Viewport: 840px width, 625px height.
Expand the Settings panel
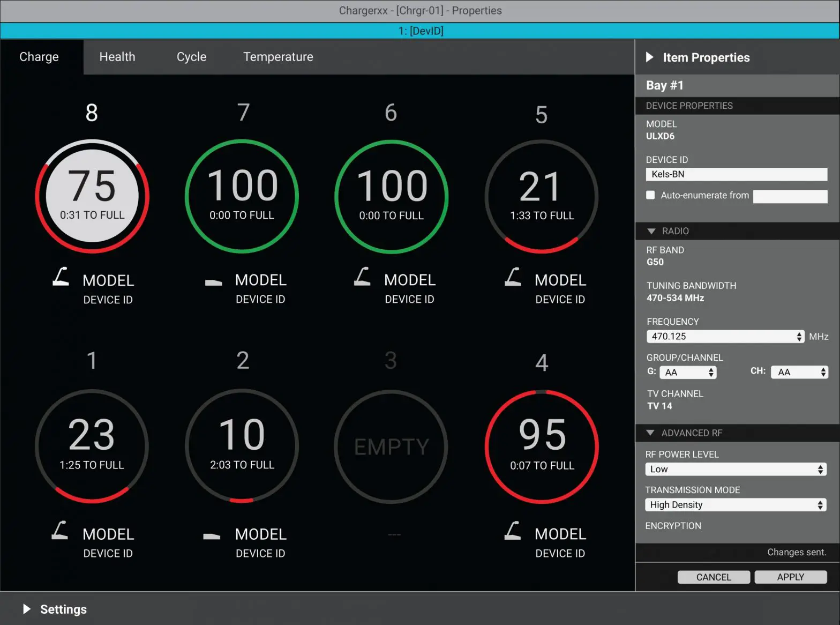click(27, 609)
